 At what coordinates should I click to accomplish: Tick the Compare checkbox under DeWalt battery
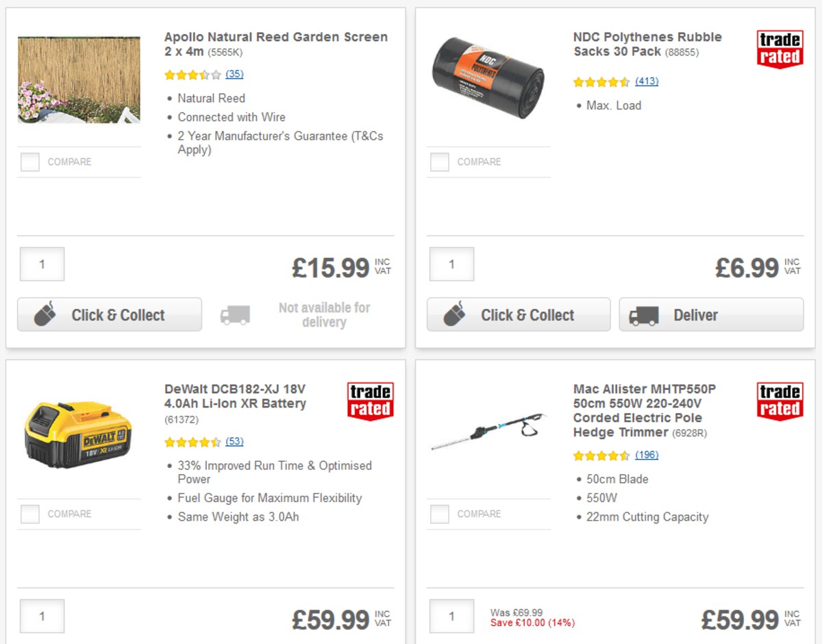coord(29,514)
